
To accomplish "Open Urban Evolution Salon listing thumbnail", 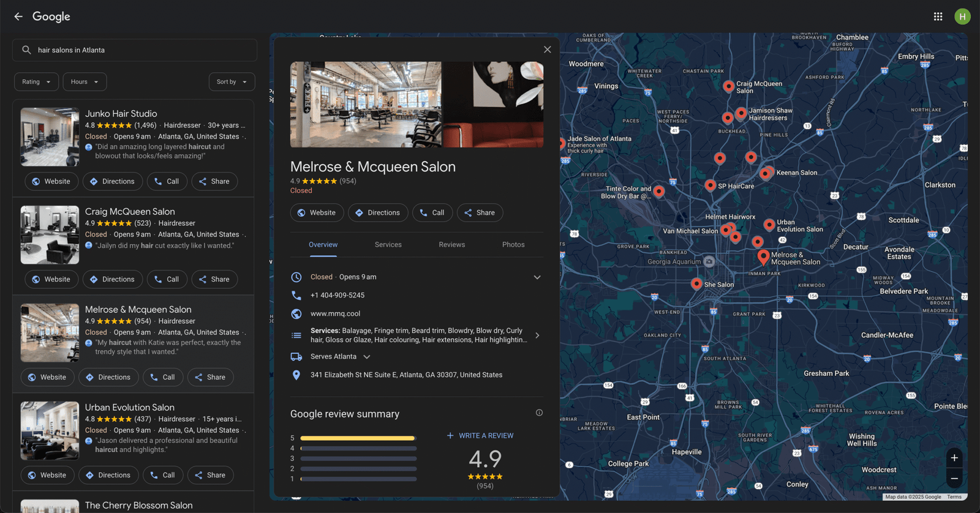I will point(50,431).
